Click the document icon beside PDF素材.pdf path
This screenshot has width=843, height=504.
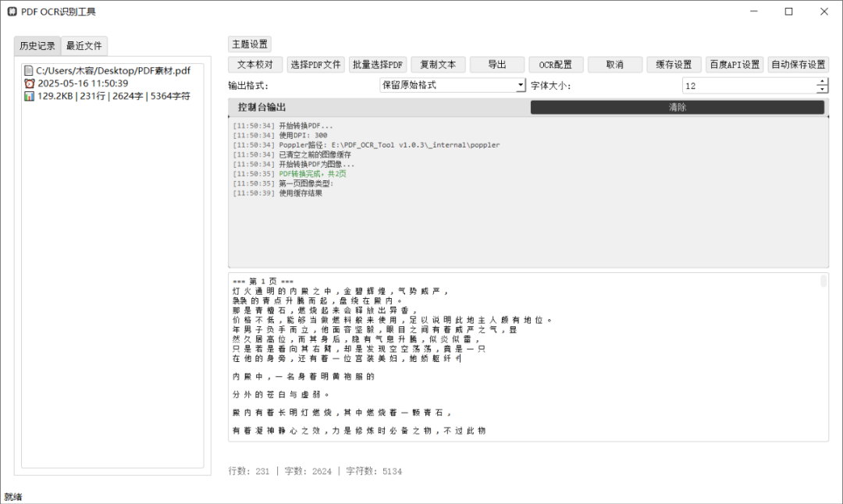click(29, 70)
